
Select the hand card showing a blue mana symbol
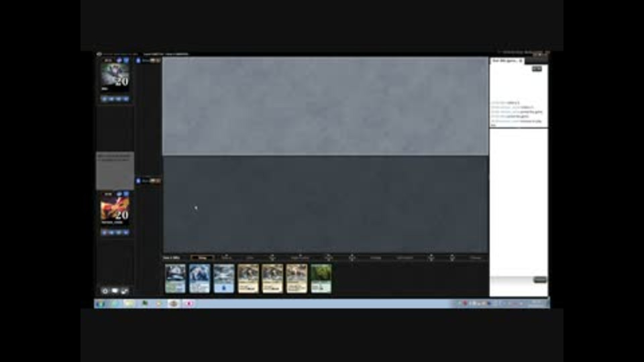(x=224, y=279)
